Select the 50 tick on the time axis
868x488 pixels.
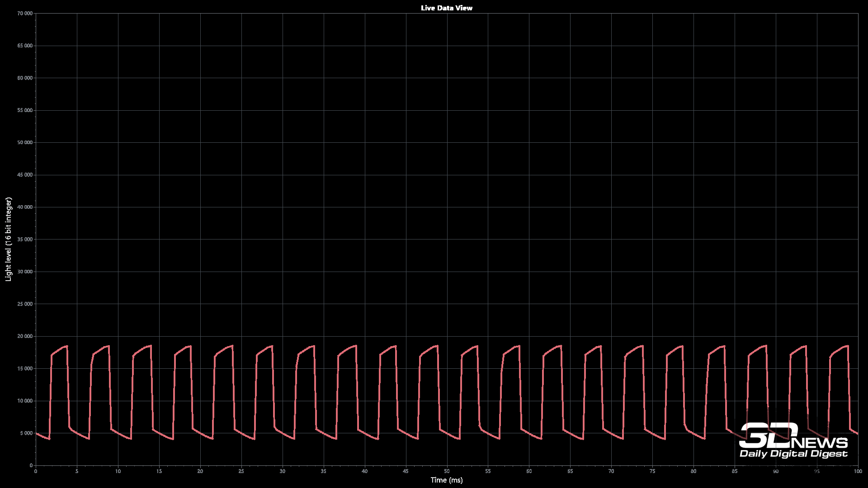click(447, 471)
